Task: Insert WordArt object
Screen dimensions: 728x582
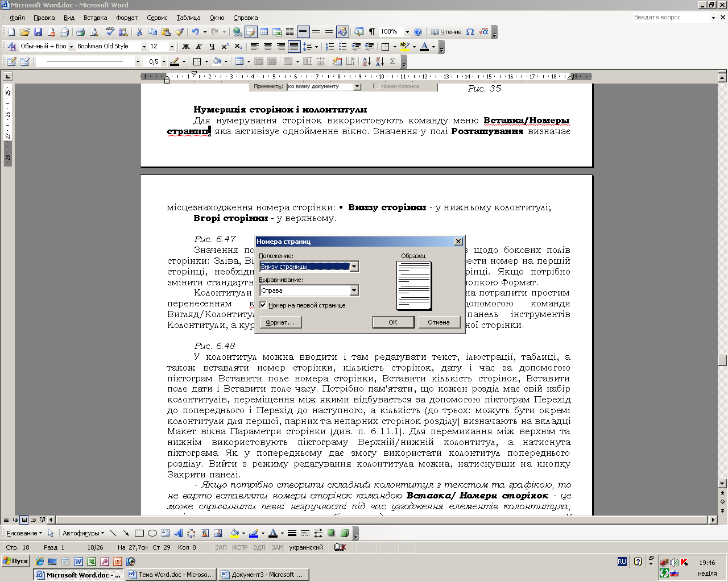Action: [x=179, y=533]
